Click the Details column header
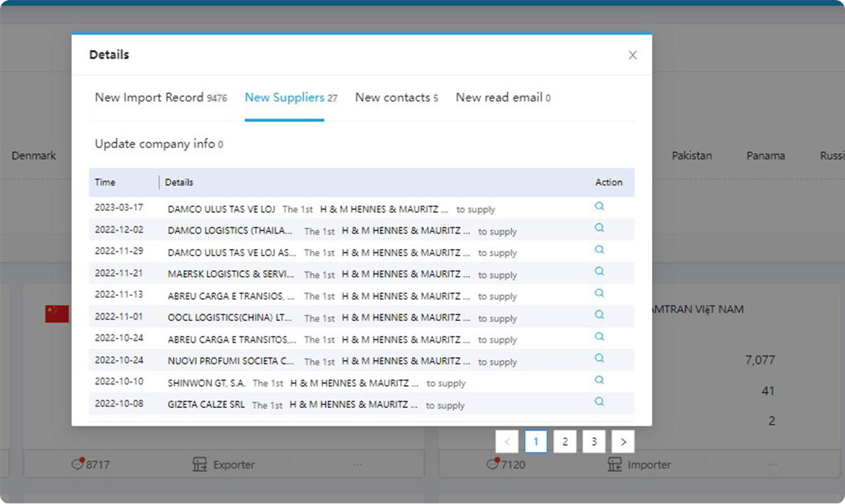 click(179, 182)
